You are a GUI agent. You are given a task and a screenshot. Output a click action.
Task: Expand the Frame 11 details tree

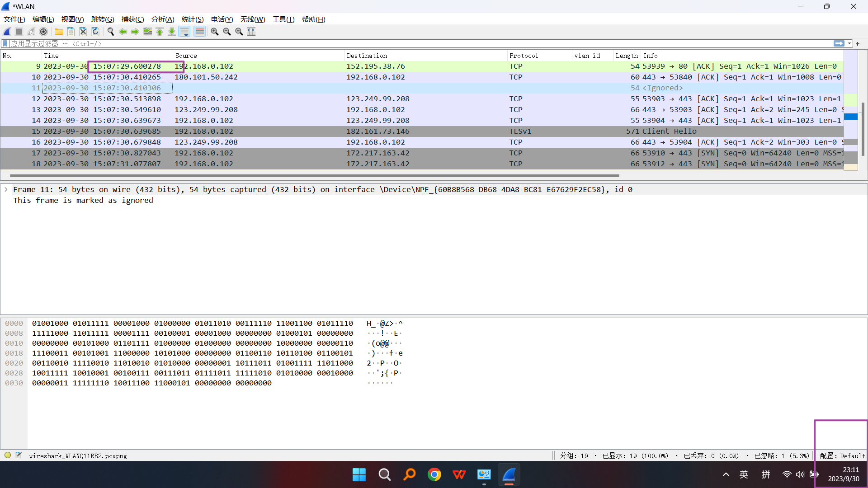tap(6, 190)
